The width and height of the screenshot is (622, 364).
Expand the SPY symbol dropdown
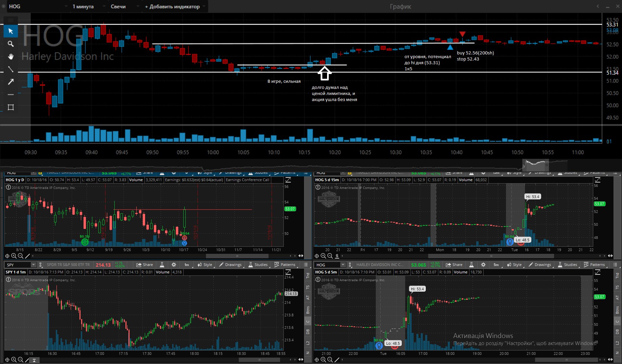pos(33,265)
